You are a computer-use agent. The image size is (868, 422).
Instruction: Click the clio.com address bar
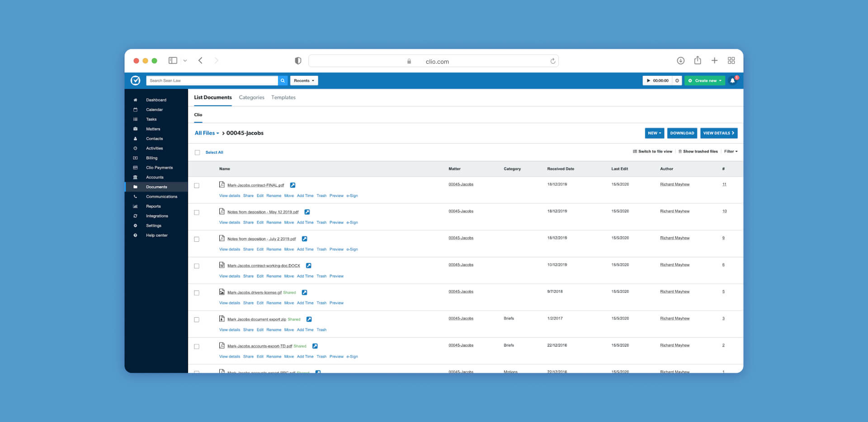pos(434,61)
